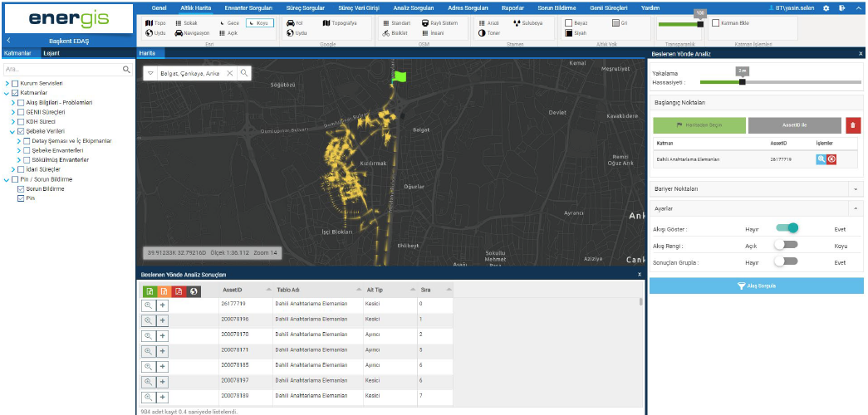868x415 pixels.
Task: Zoom to starting point 26177719
Action: [x=821, y=159]
